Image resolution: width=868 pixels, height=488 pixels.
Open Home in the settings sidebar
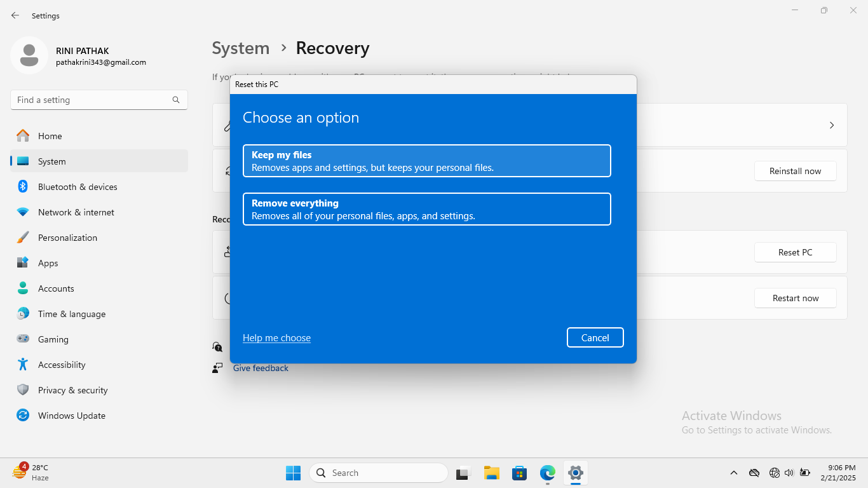(x=50, y=136)
